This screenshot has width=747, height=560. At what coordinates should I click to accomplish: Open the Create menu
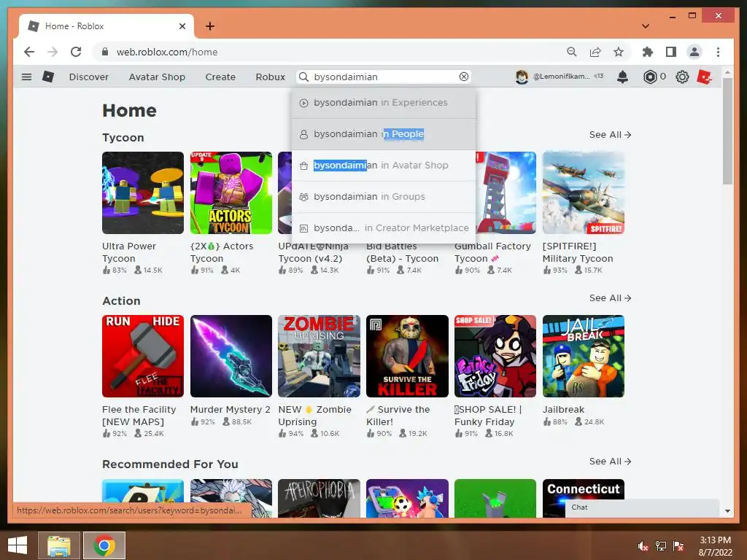pos(220,77)
